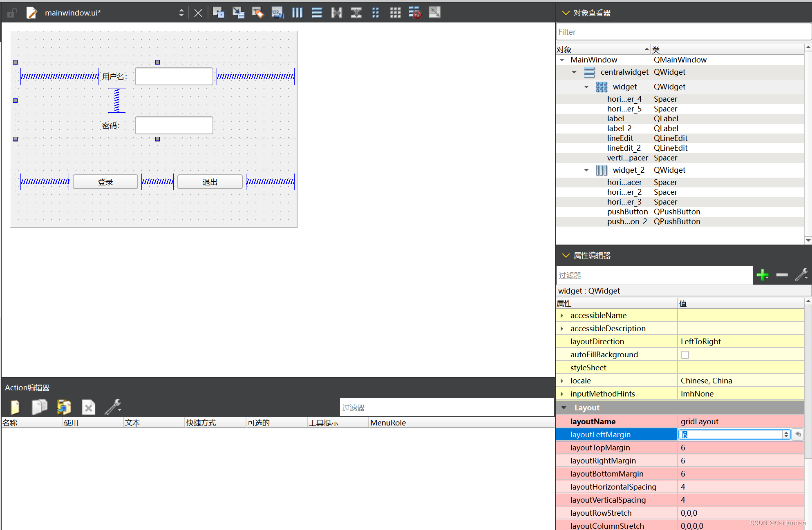Image resolution: width=812 pixels, height=530 pixels.
Task: Click the Paste action icon in Action编辑器
Action: click(64, 407)
